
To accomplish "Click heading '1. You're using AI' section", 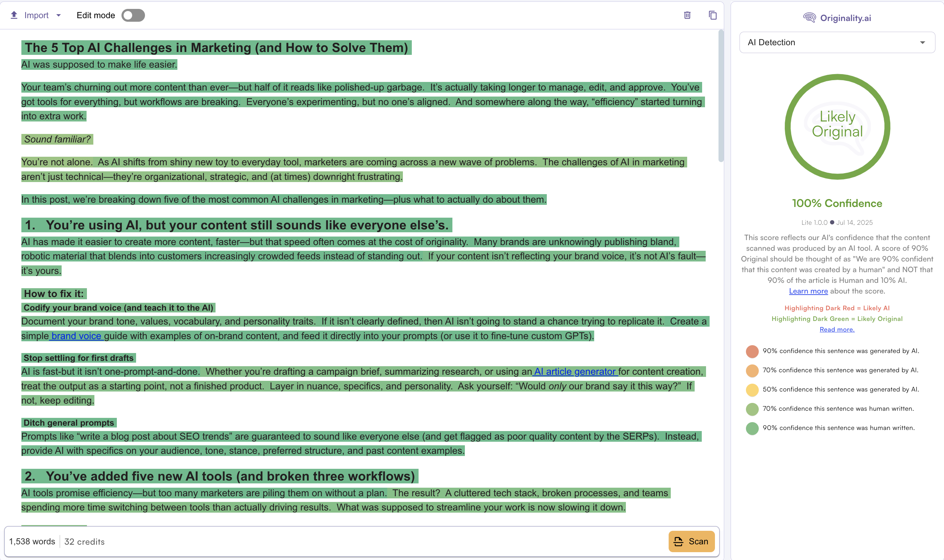I will click(237, 225).
